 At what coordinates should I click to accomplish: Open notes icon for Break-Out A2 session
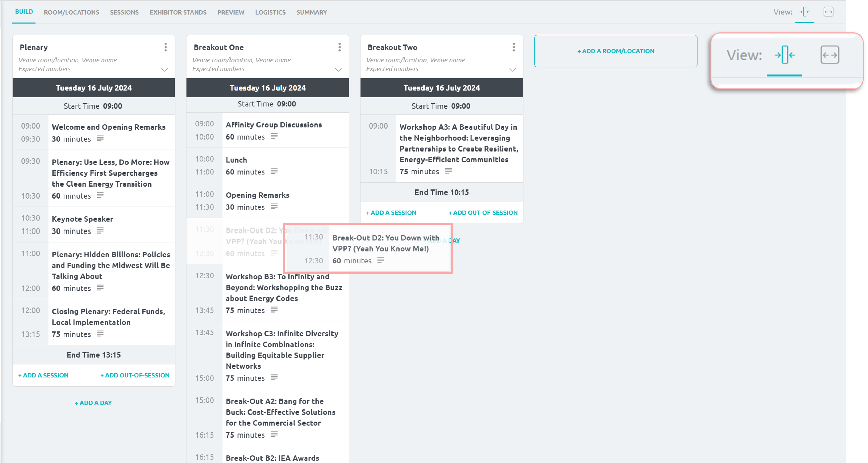click(x=274, y=434)
